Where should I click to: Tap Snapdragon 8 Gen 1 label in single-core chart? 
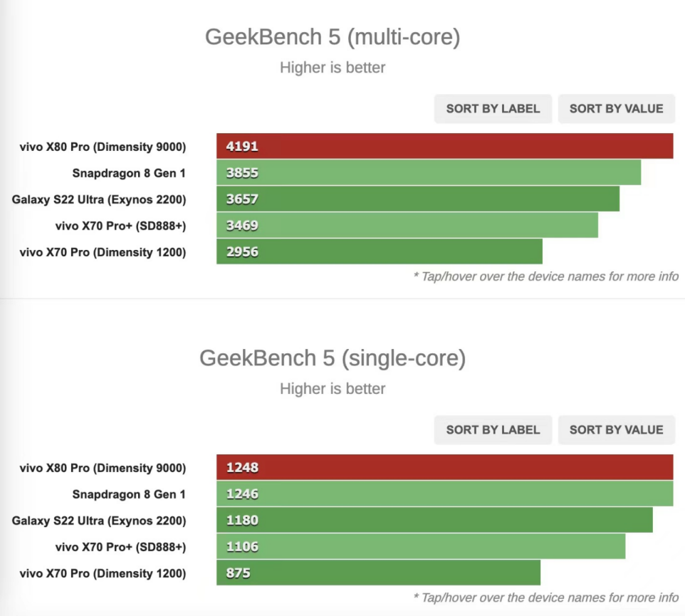[129, 494]
